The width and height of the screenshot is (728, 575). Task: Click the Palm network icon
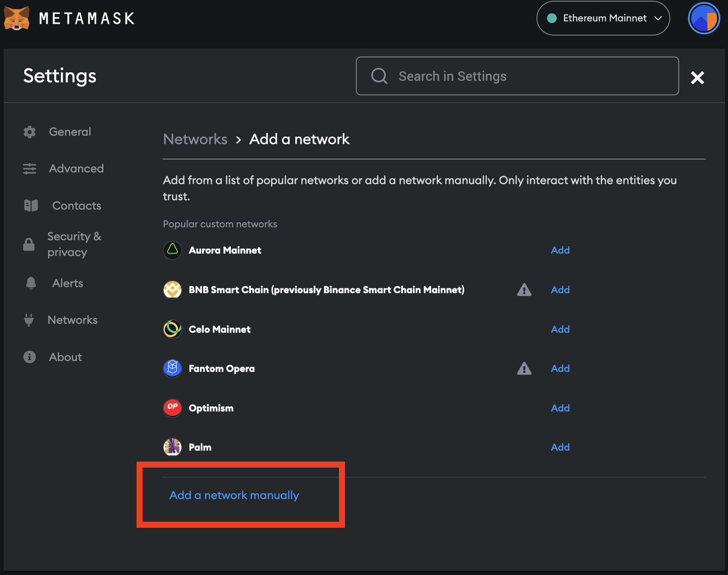[173, 447]
